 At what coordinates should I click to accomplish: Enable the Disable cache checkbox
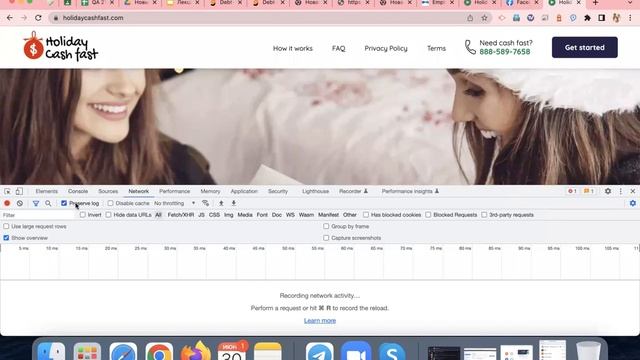coord(110,203)
